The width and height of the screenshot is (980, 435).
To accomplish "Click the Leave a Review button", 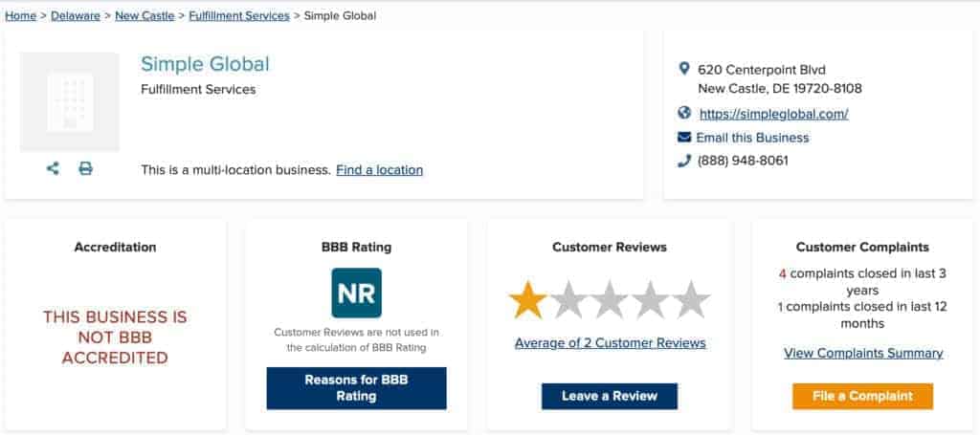I will [x=610, y=397].
